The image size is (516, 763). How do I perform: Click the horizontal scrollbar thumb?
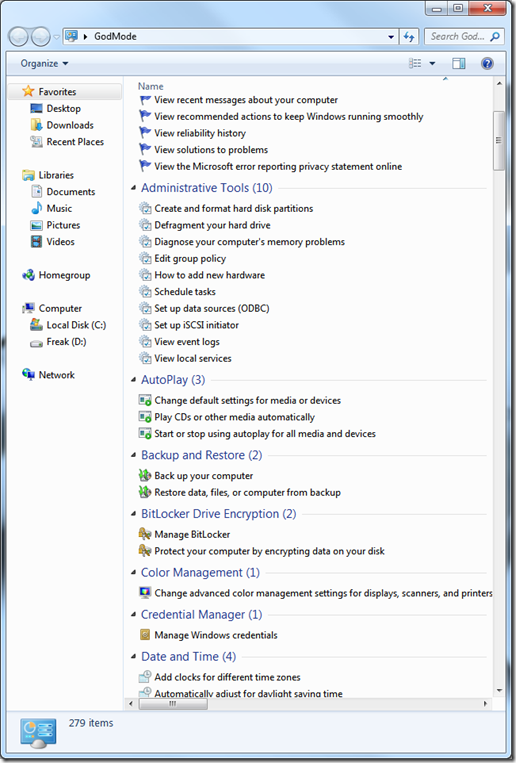(173, 704)
